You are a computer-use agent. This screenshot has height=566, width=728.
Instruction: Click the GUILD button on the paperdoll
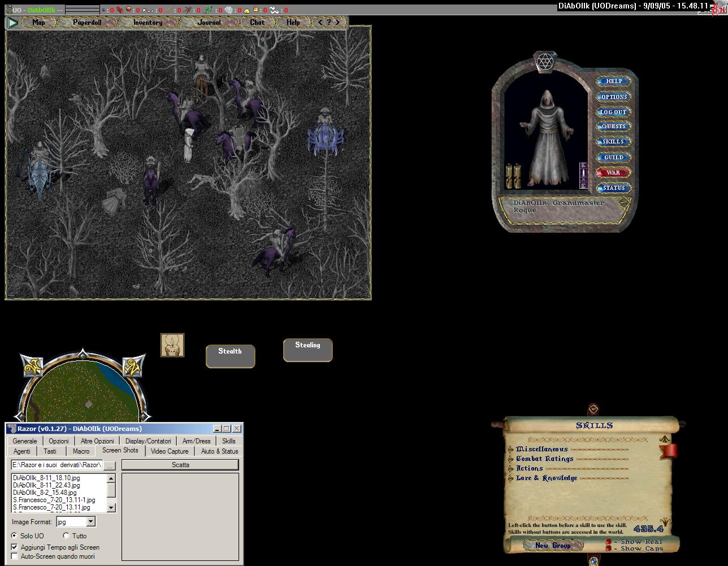click(x=614, y=158)
